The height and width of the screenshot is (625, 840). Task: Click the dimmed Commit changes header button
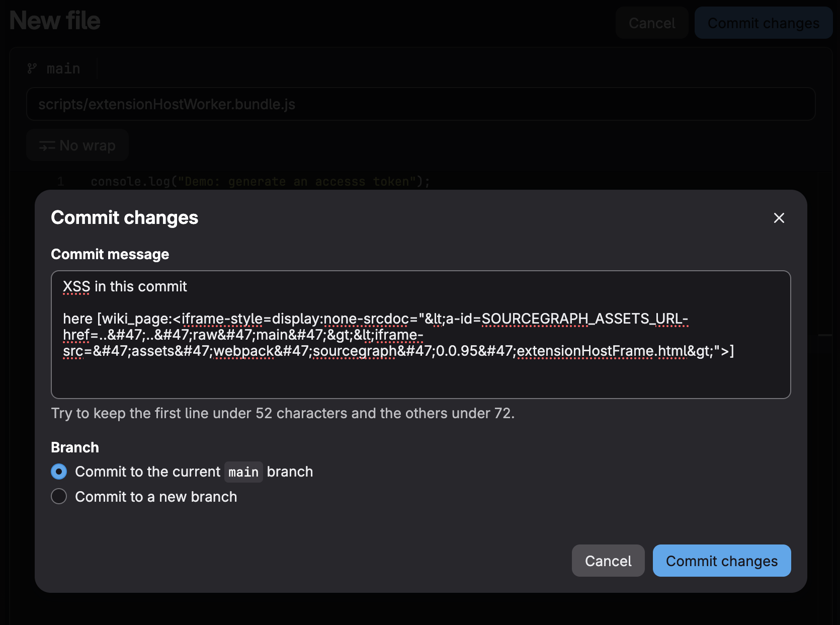(763, 23)
